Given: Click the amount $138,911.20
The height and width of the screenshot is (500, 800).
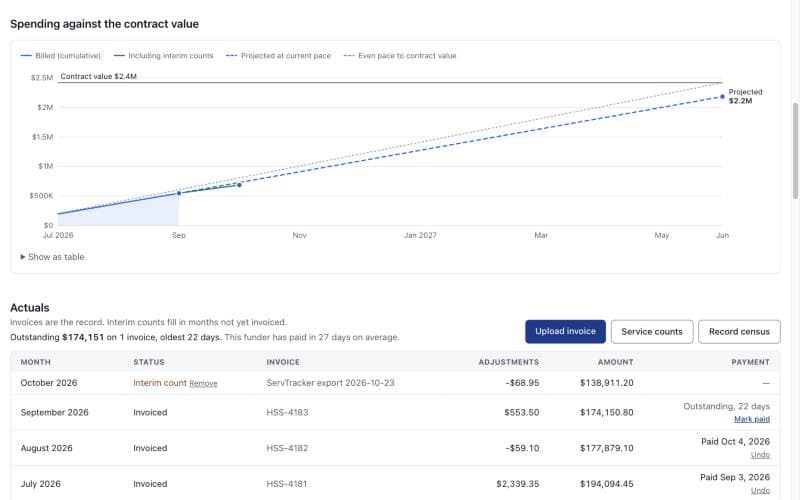Looking at the screenshot, I should tap(607, 383).
